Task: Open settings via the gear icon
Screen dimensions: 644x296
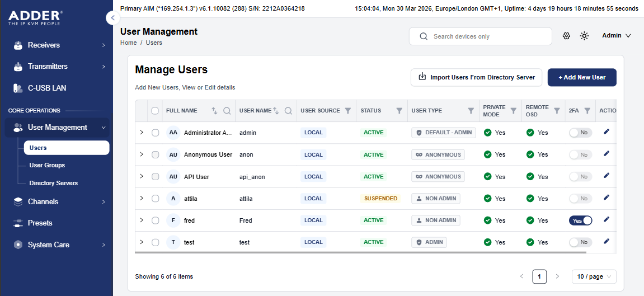Action: (566, 36)
